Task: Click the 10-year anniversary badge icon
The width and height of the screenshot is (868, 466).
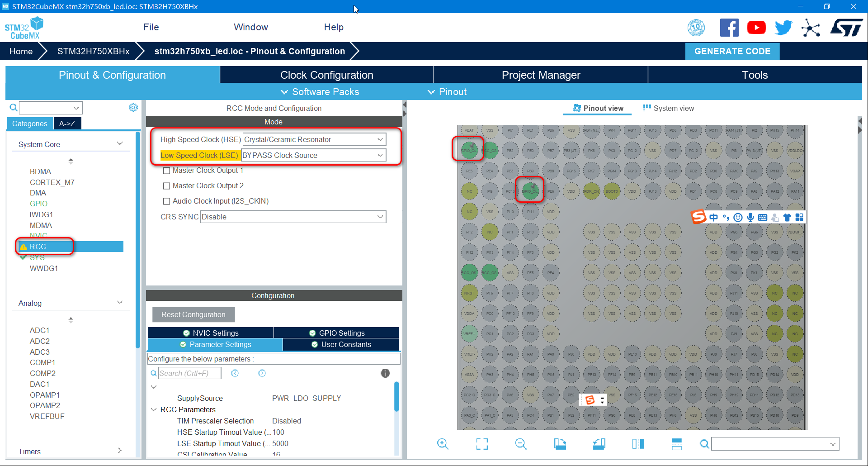Action: click(696, 28)
